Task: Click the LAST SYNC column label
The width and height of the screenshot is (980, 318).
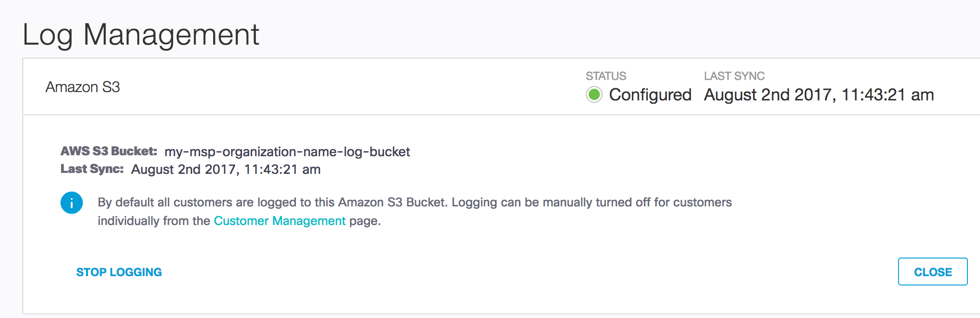Action: point(734,76)
